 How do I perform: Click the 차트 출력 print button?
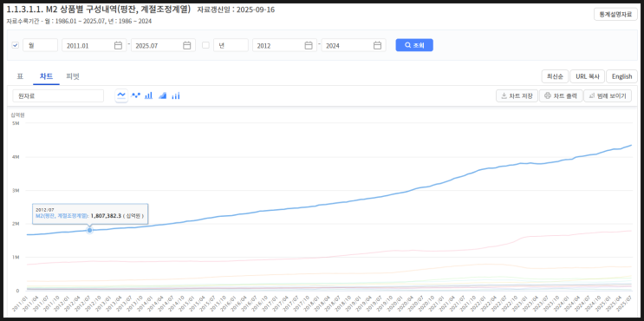pos(561,95)
